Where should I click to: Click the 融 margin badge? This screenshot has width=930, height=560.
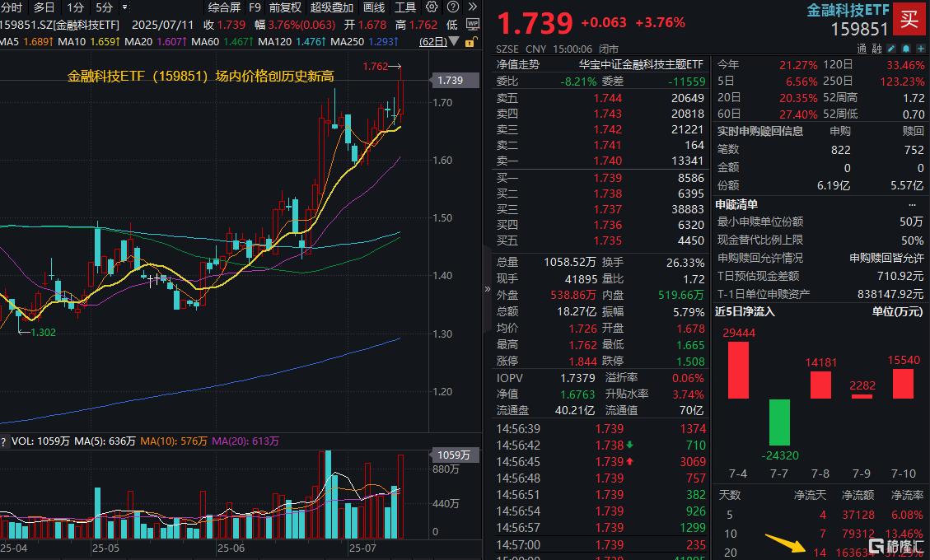(876, 49)
